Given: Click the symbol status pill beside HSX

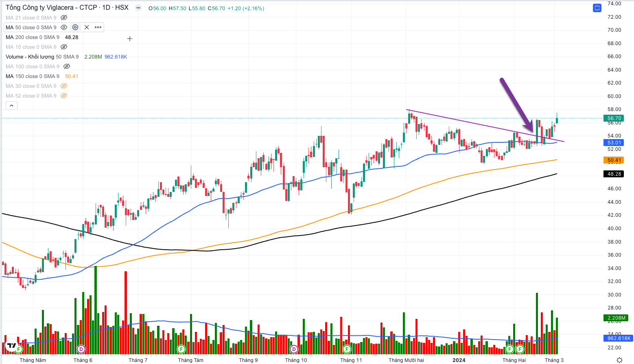Looking at the screenshot, I should pyautogui.click(x=138, y=7).
